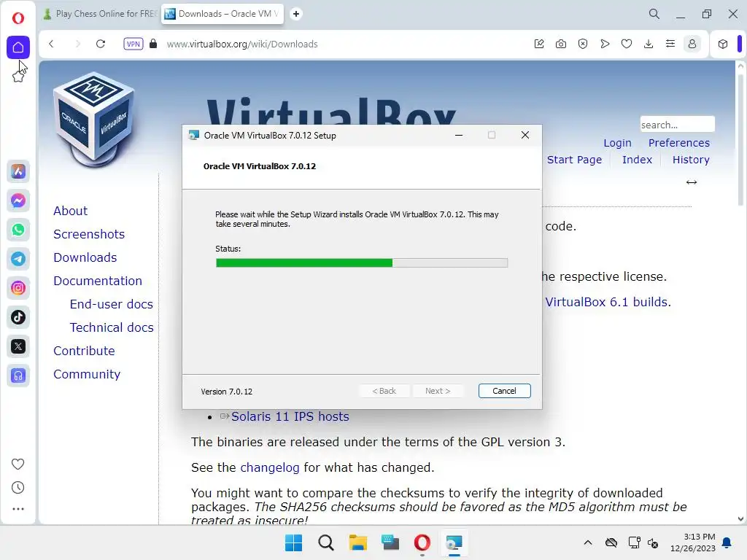Open Community navigation link

click(87, 374)
